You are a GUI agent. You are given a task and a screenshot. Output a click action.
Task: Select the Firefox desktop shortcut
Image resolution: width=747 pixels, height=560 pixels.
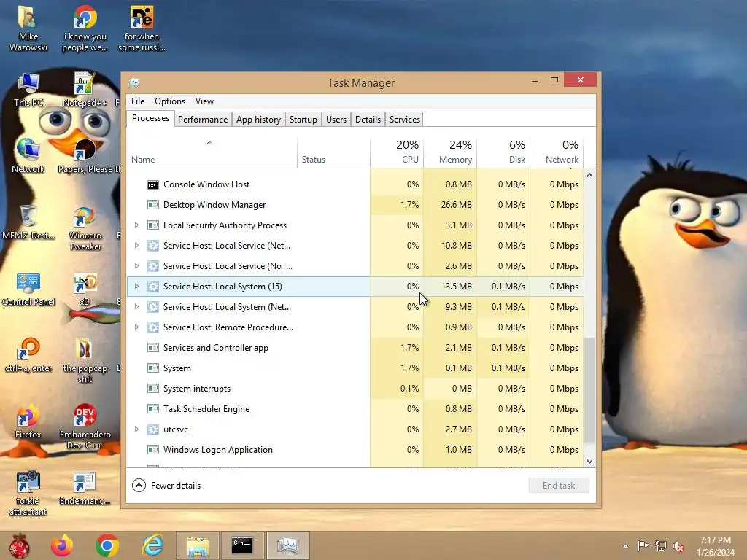[x=28, y=421]
